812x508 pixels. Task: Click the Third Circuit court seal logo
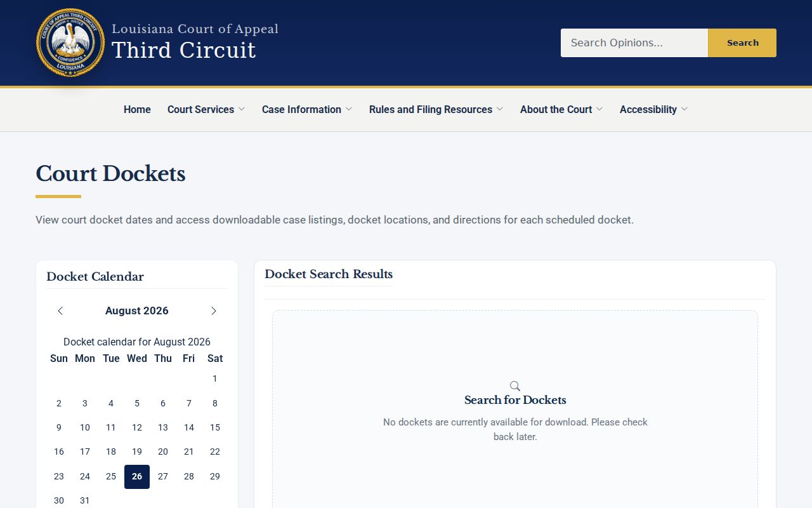click(x=70, y=43)
